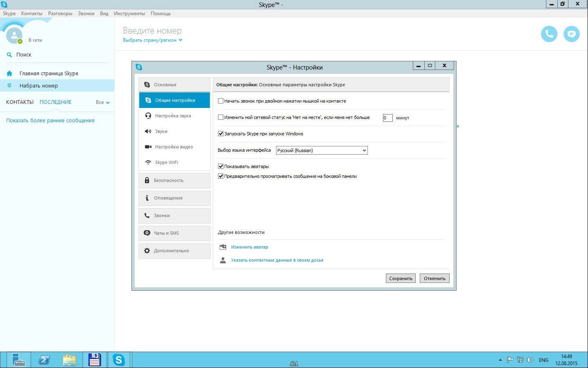Click the blue call phone icon
Image resolution: width=588 pixels, height=368 pixels.
click(x=549, y=34)
